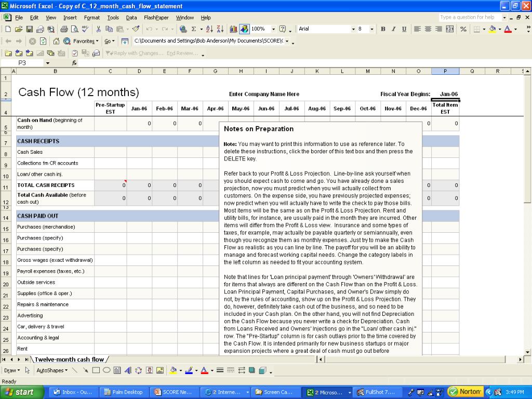Save the workbook with the floppy icon
This screenshot has height=399, width=532.
coord(30,29)
